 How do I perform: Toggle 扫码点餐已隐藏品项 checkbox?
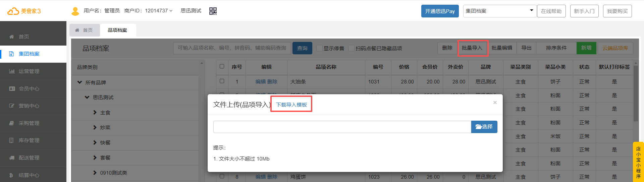(x=351, y=48)
